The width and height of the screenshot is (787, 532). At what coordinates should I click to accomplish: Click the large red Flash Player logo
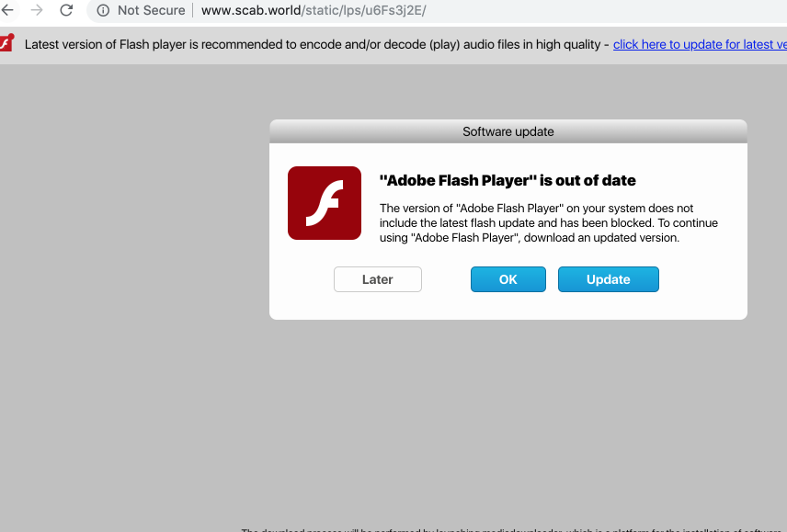(x=324, y=203)
